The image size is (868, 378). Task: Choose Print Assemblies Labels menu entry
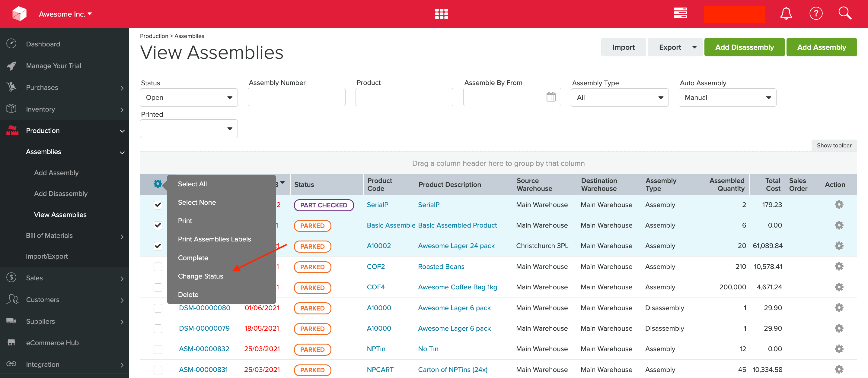tap(215, 239)
